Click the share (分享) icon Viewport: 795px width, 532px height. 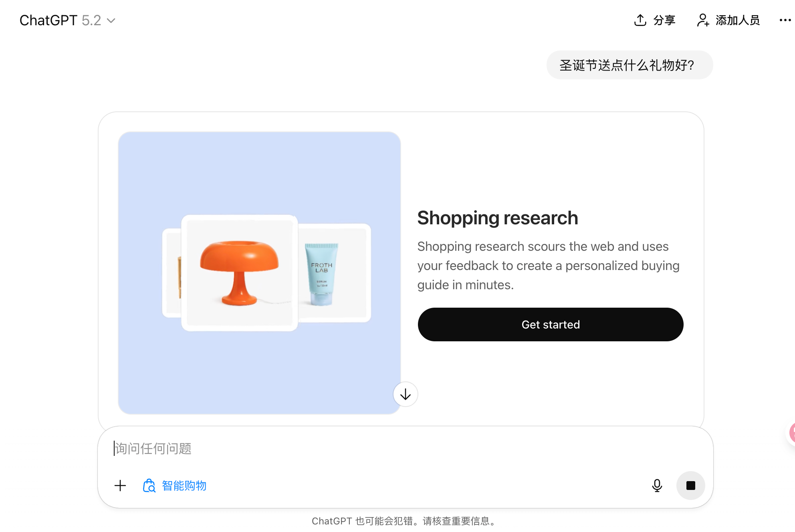[x=640, y=19]
